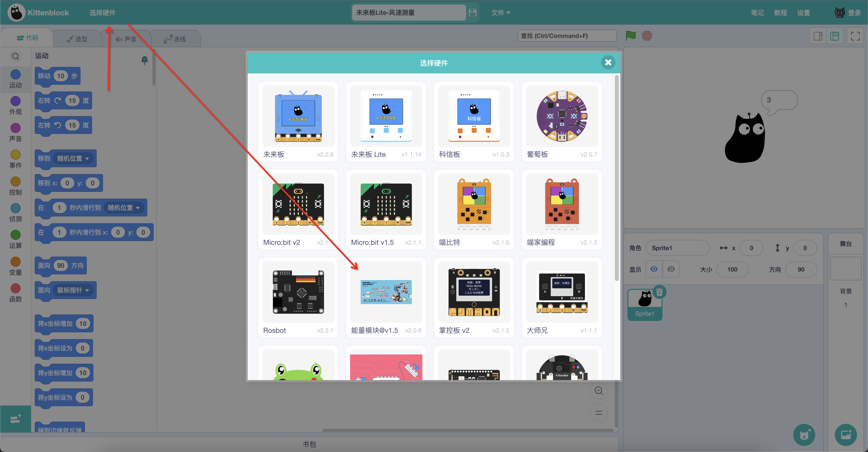Close the hardware selection dialog
868x452 pixels.
[608, 62]
